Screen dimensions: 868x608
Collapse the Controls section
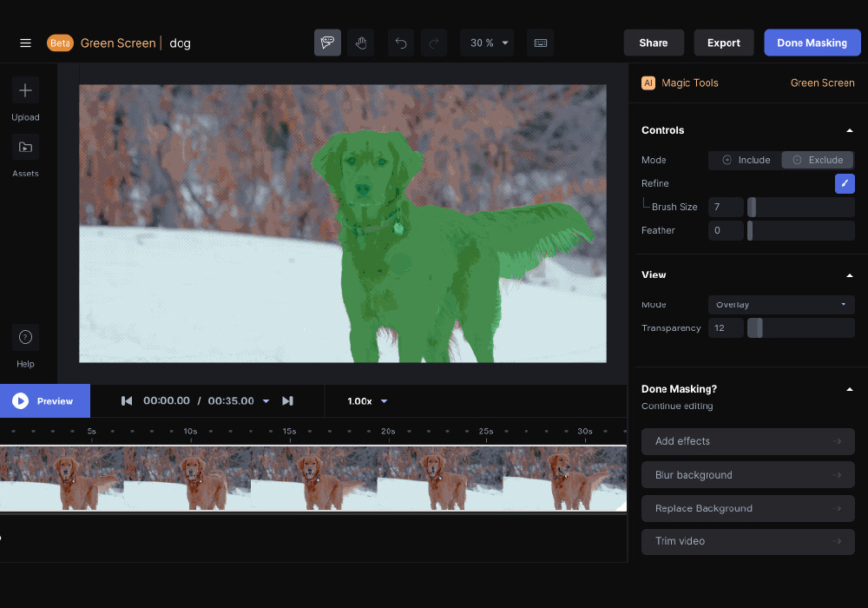pos(849,130)
